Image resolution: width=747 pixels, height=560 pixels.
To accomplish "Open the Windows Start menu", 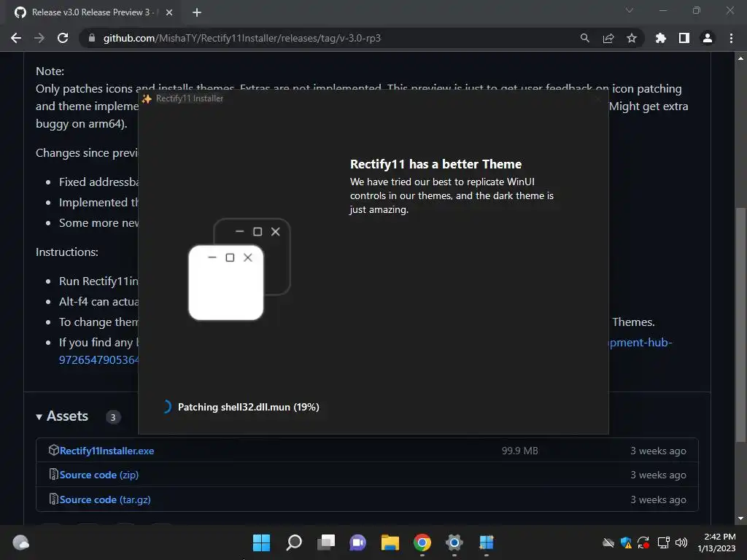I will click(x=261, y=542).
